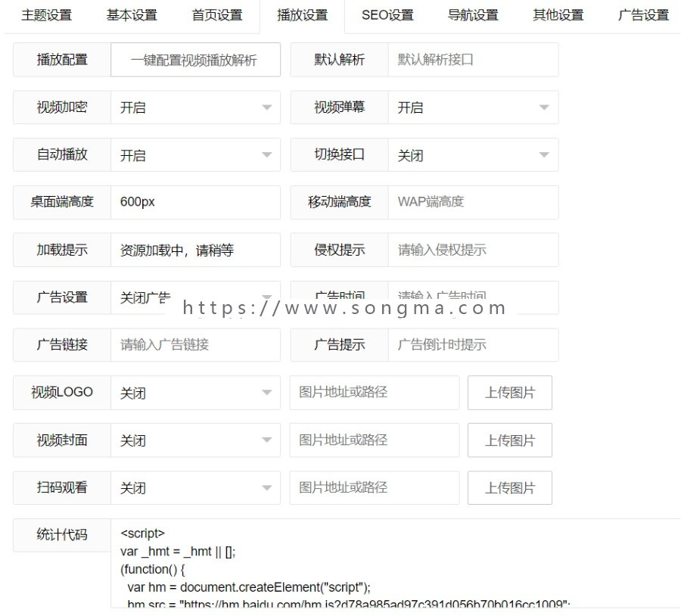Click the 默认解析 label
The image size is (681, 616).
point(339,60)
